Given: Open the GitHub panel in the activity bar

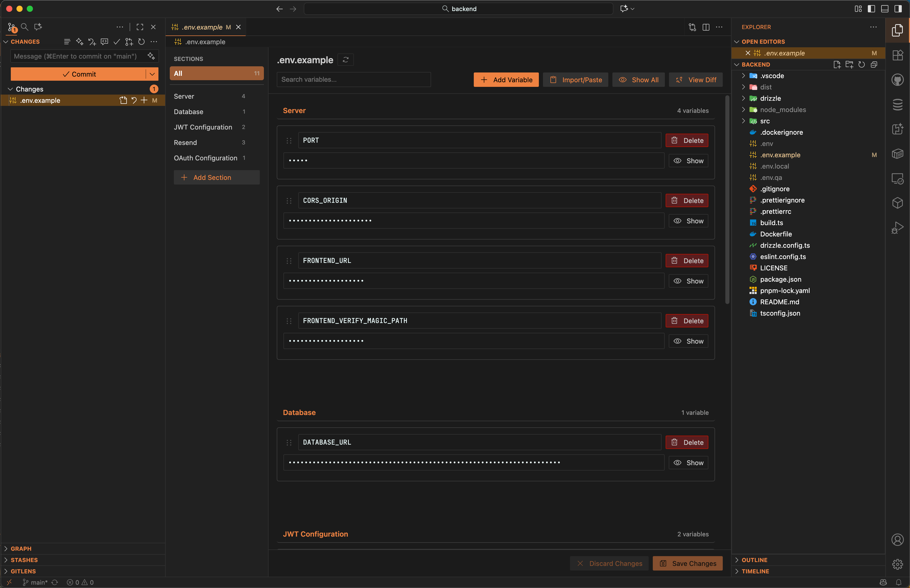Looking at the screenshot, I should point(897,79).
